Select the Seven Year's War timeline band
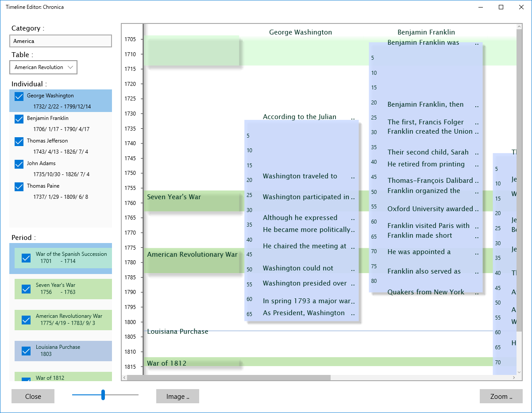 click(x=193, y=197)
